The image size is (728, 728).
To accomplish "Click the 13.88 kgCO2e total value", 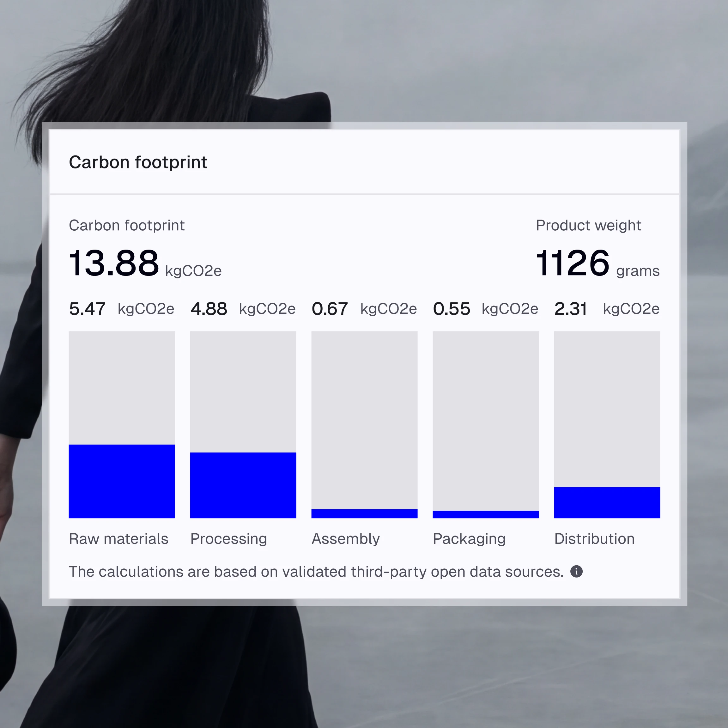I will (145, 263).
